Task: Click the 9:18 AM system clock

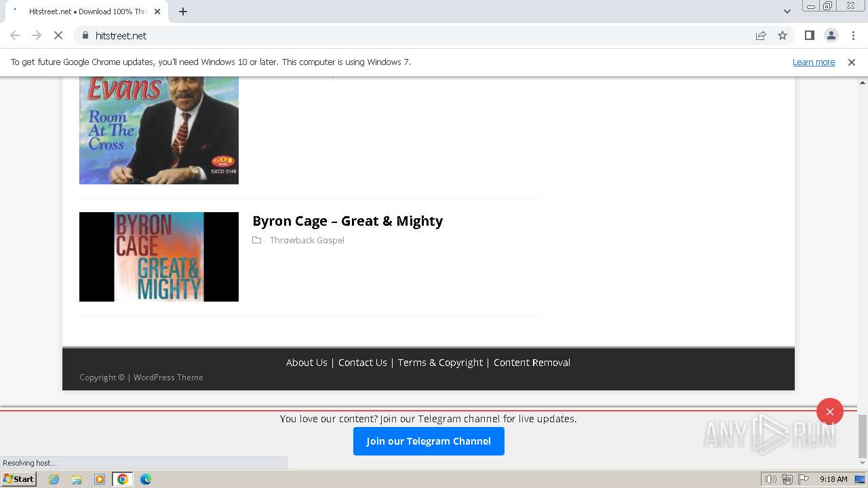Action: click(x=833, y=479)
